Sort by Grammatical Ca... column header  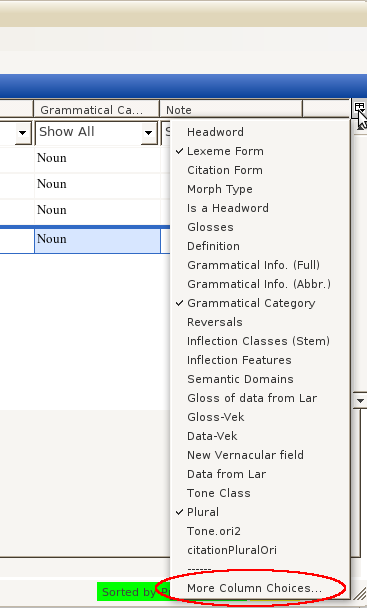point(96,110)
